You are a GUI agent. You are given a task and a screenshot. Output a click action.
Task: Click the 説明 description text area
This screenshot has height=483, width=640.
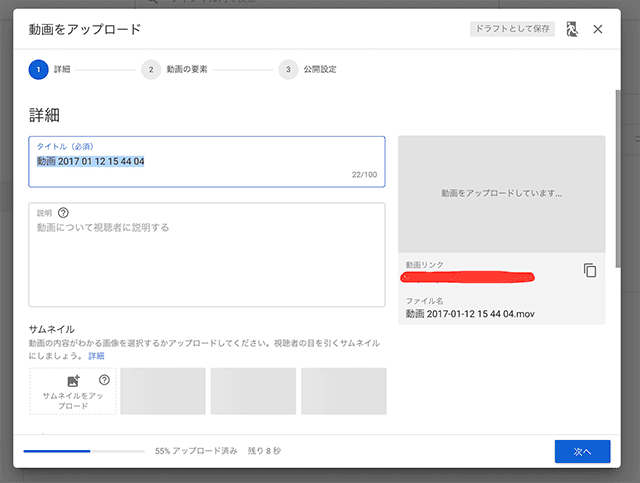click(207, 254)
